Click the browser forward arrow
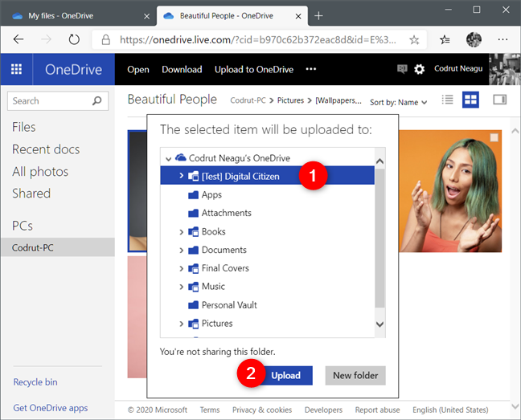This screenshot has height=420, width=521. 46,39
